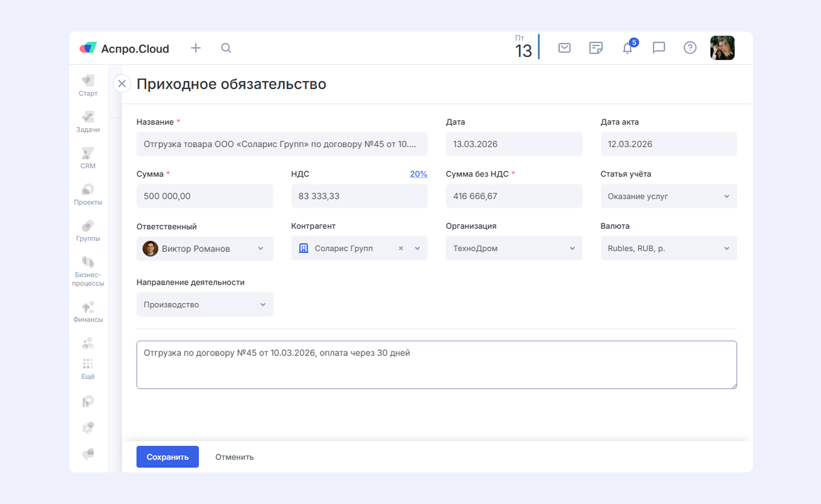This screenshot has width=821, height=504.
Task: Open the Ответственный dropdown with Виктор Романов
Action: pyautogui.click(x=205, y=249)
